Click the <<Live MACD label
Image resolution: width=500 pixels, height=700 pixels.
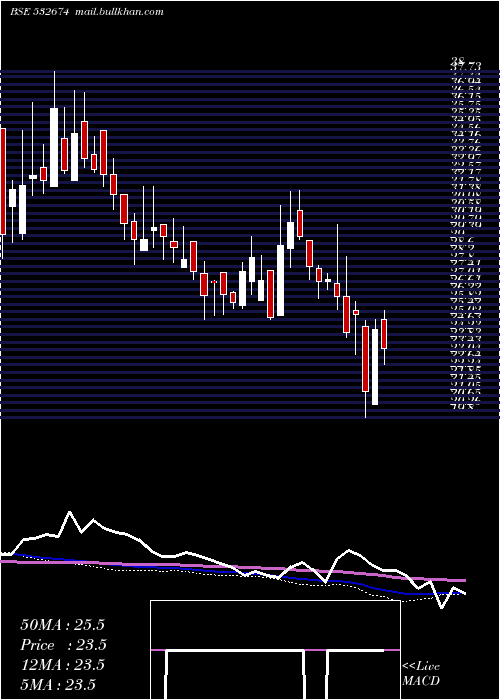point(421,674)
